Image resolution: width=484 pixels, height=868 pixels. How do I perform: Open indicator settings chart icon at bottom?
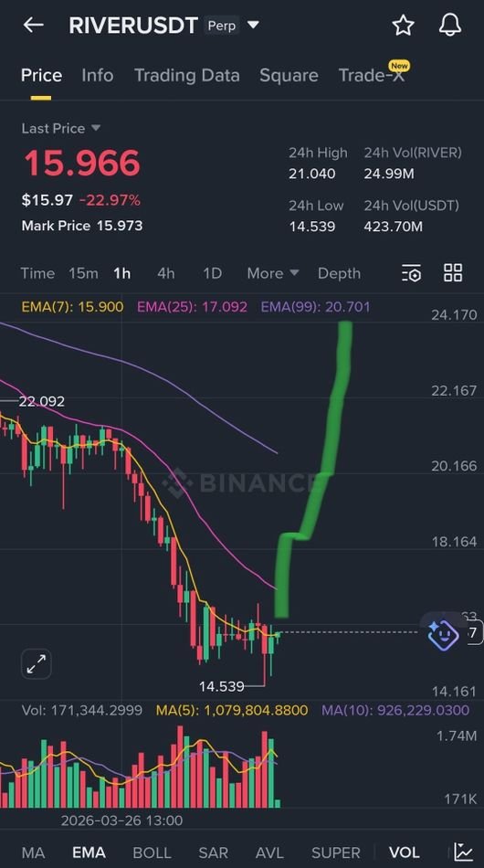[464, 852]
